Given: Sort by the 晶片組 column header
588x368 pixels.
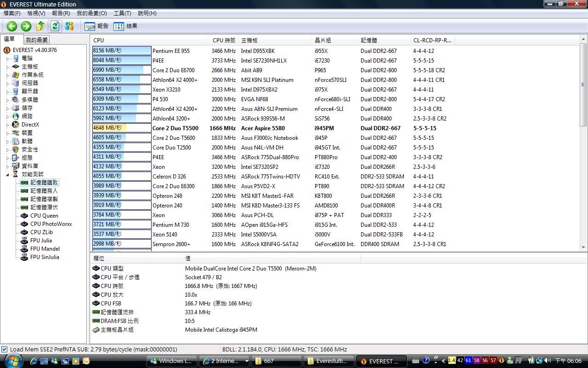Looking at the screenshot, I should pyautogui.click(x=335, y=40).
